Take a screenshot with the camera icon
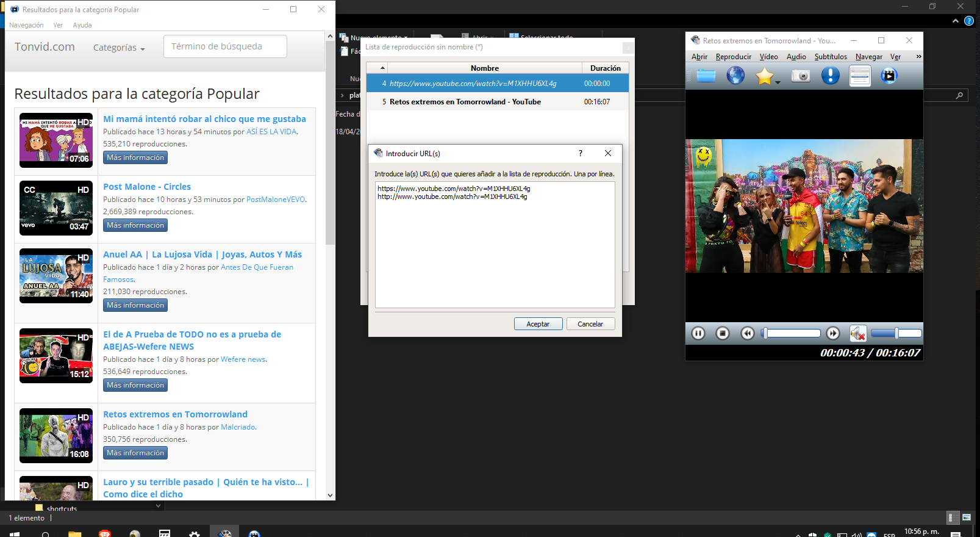Viewport: 980px width, 537px height. pyautogui.click(x=801, y=76)
